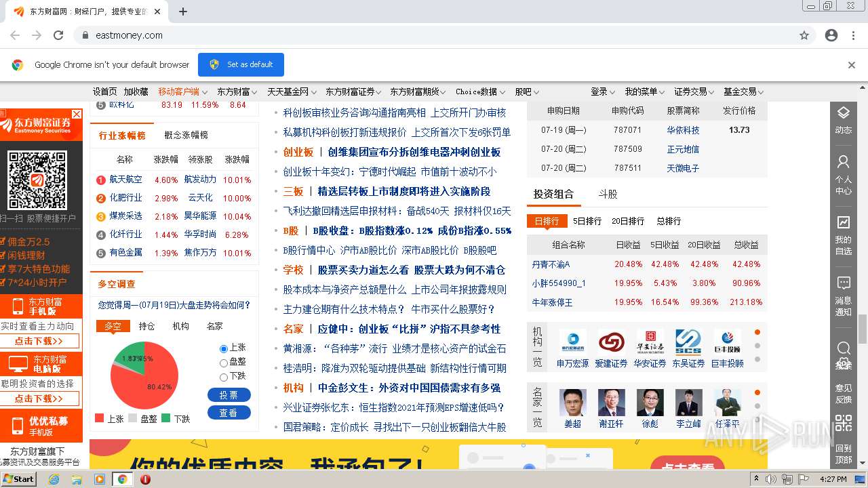Viewport: 868px width, 488px height.
Task: Click the 申万宏源 institution logo
Action: pyautogui.click(x=572, y=342)
